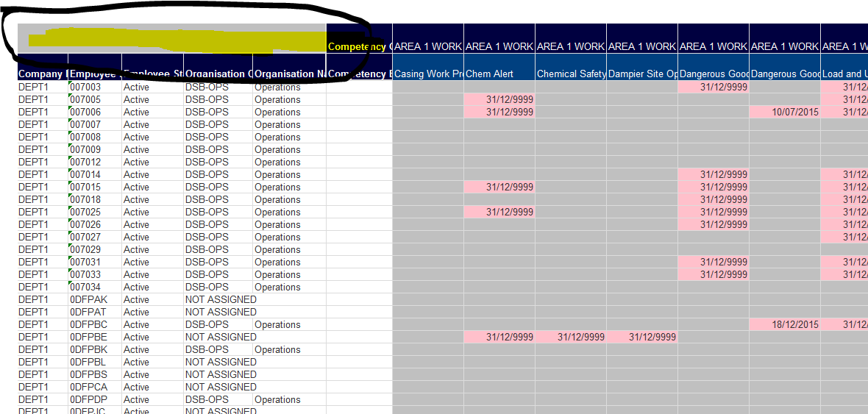868x414 pixels.
Task: Click Dampier Site 31/12/9999 in row 0DFPBE
Action: coord(642,337)
